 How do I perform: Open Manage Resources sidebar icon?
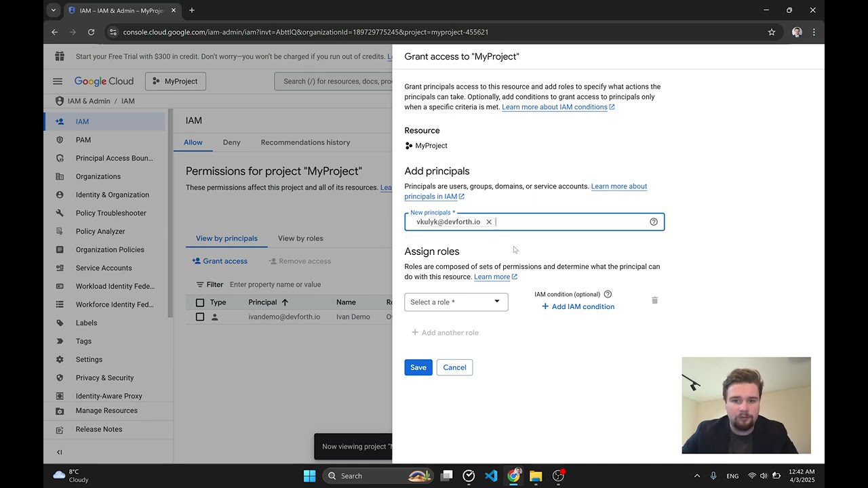click(x=60, y=411)
